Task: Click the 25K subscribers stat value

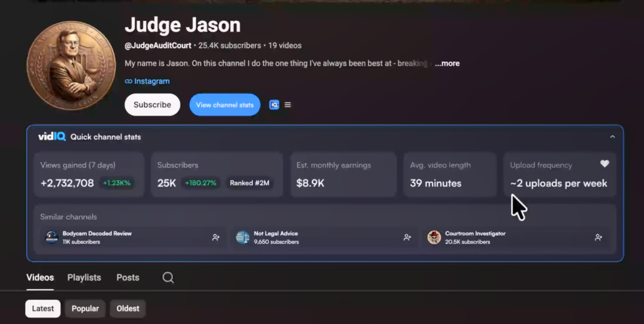Action: click(167, 183)
